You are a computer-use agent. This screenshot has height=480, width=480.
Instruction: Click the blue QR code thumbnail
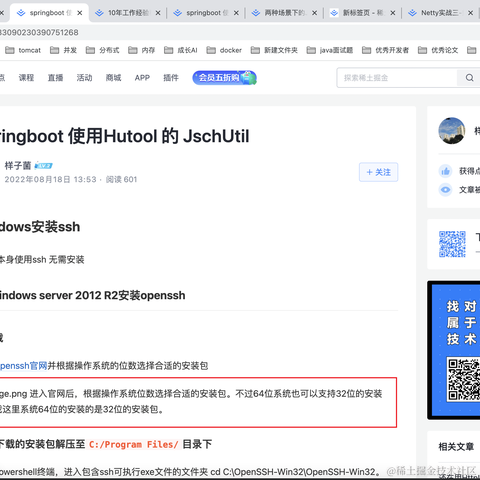(x=452, y=244)
